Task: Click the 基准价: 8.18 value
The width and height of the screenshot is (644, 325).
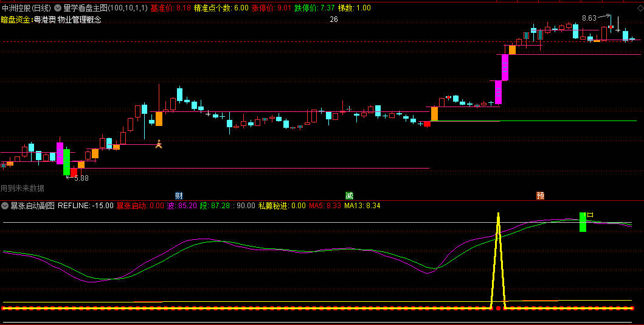Action: (171, 7)
